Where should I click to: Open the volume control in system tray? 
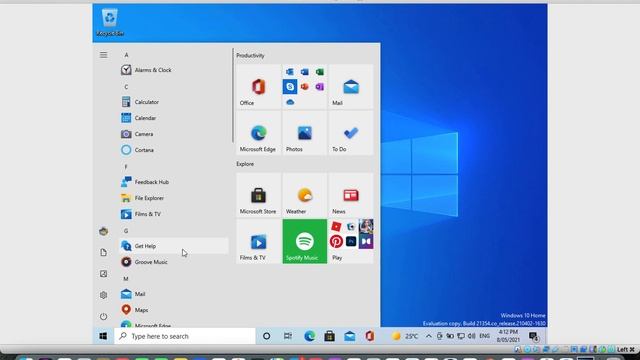[x=471, y=336]
